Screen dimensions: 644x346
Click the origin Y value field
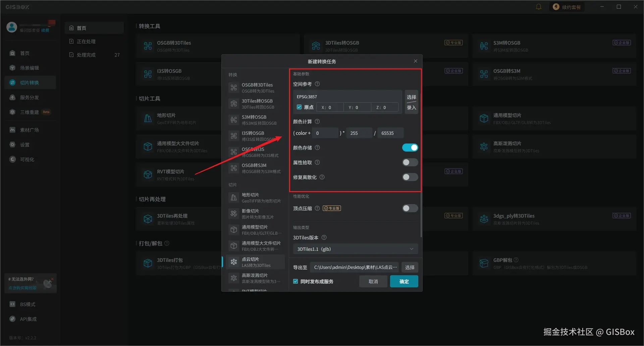click(x=358, y=107)
